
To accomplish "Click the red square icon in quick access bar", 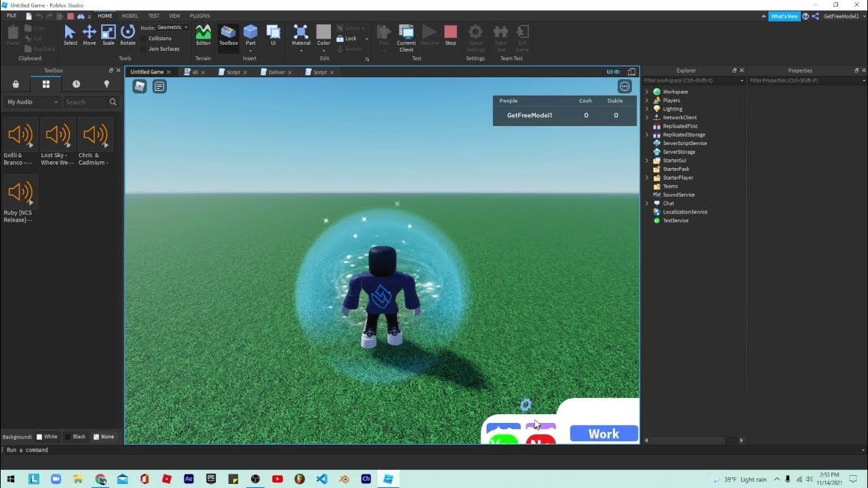I will coord(71,16).
